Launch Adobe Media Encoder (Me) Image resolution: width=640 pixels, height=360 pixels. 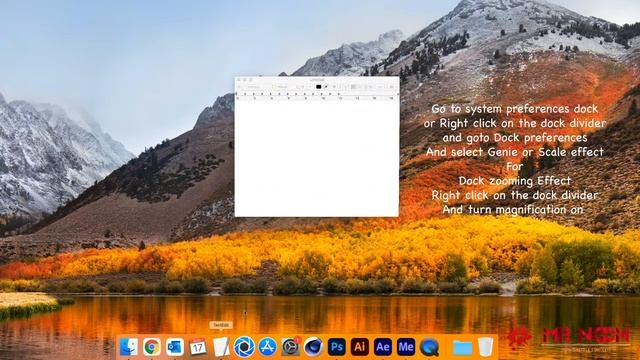(406, 347)
